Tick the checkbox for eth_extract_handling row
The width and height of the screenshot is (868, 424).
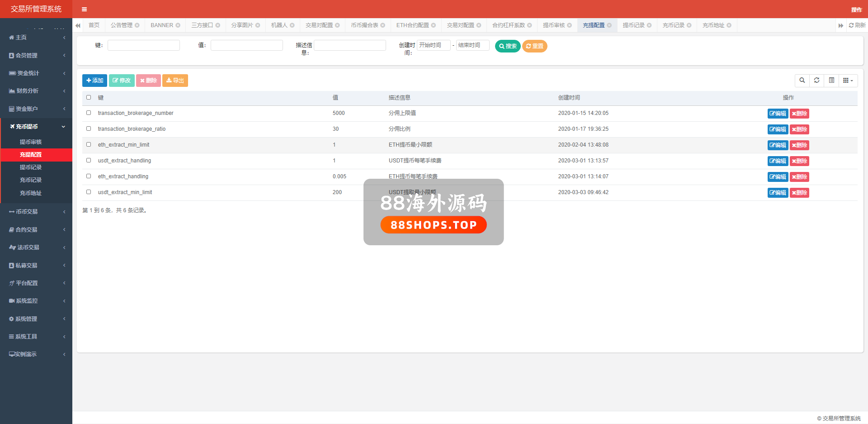(x=89, y=176)
